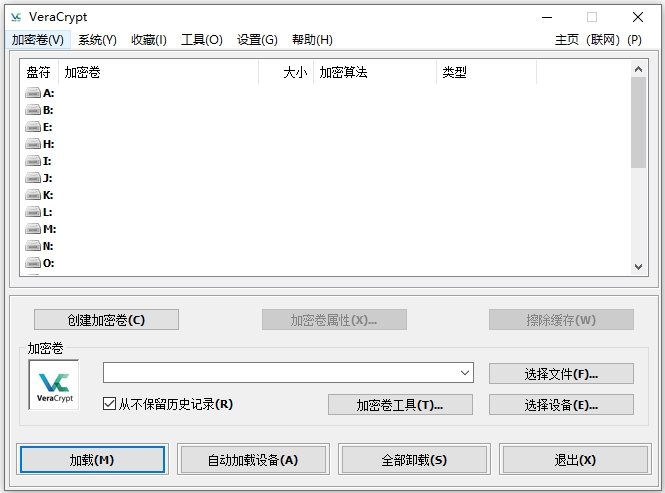
Task: Click the 创建加密卷(C) button
Action: 106,319
